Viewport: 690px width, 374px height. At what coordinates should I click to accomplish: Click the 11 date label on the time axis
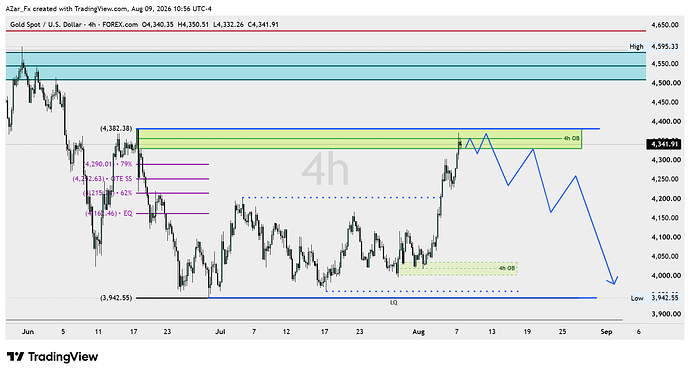tap(98, 332)
